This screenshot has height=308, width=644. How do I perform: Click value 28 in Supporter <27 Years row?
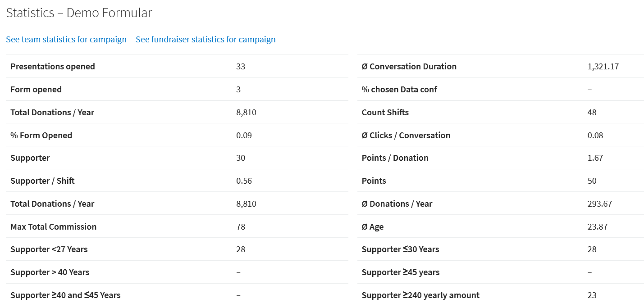tap(241, 249)
